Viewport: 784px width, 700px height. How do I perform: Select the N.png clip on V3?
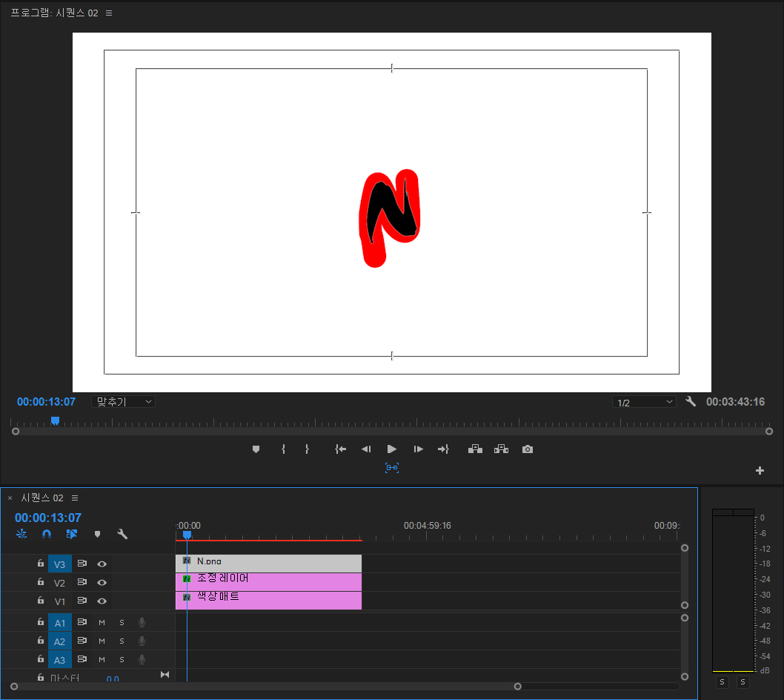click(x=268, y=564)
